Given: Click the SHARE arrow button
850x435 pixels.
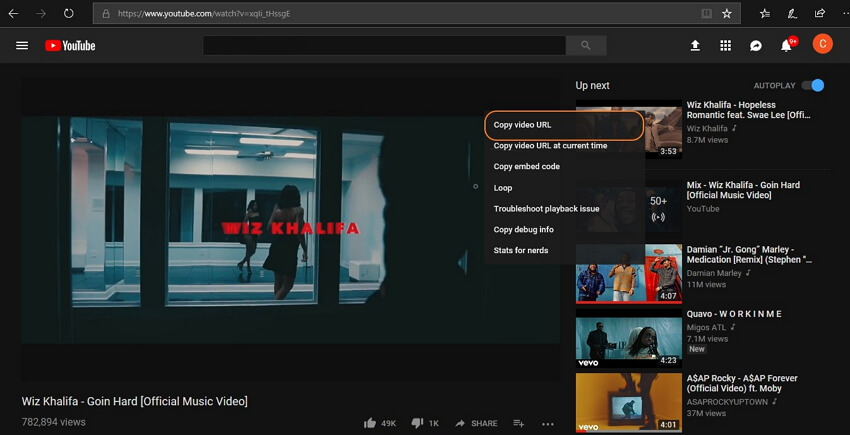Looking at the screenshot, I should 476,423.
